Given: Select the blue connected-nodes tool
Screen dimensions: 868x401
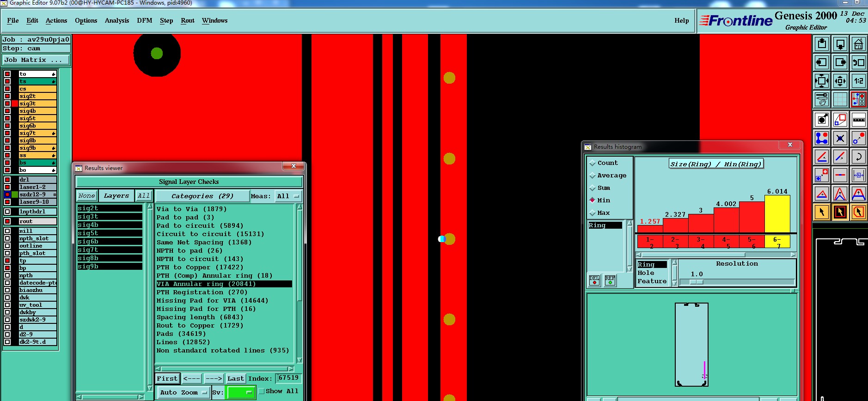Looking at the screenshot, I should coord(822,138).
